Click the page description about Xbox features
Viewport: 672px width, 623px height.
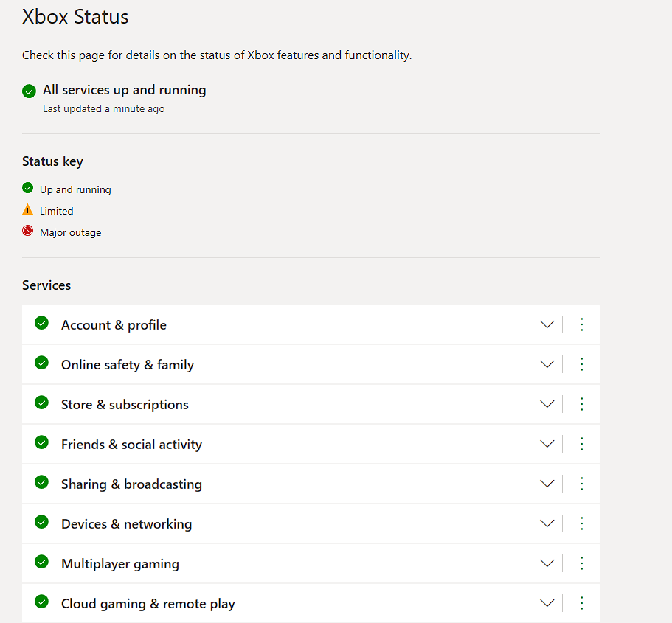point(217,55)
